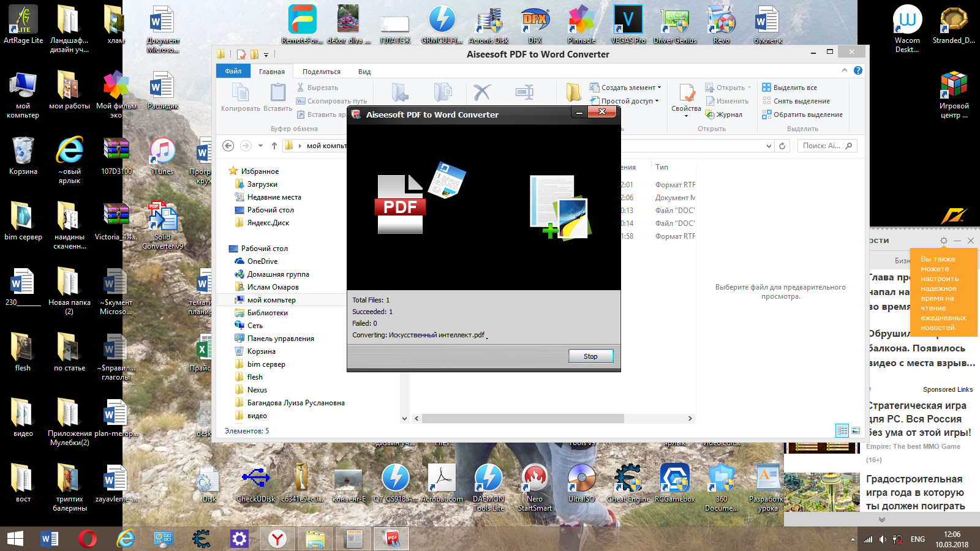Click the horizontal scrollbar in file list
This screenshot has width=980, height=551.
pos(523,419)
